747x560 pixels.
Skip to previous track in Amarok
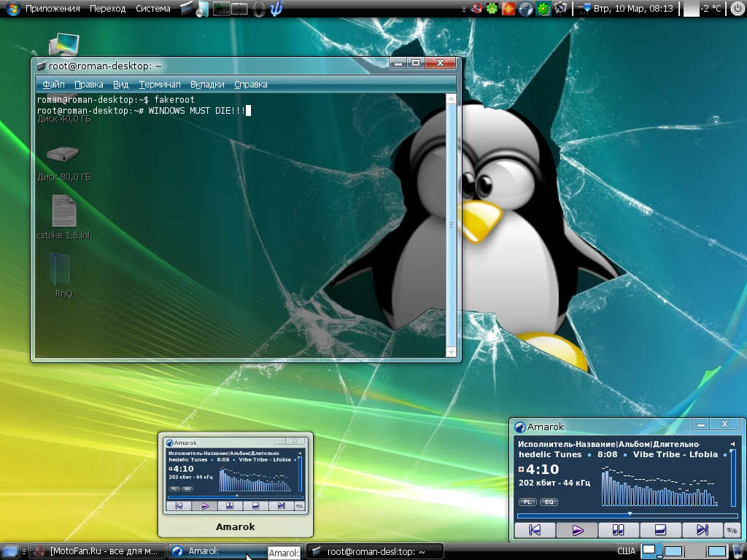535,530
